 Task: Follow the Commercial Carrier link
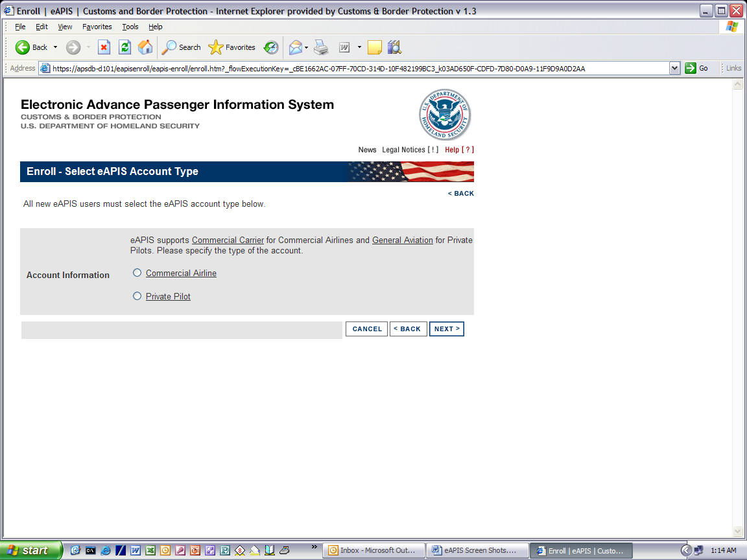click(228, 240)
